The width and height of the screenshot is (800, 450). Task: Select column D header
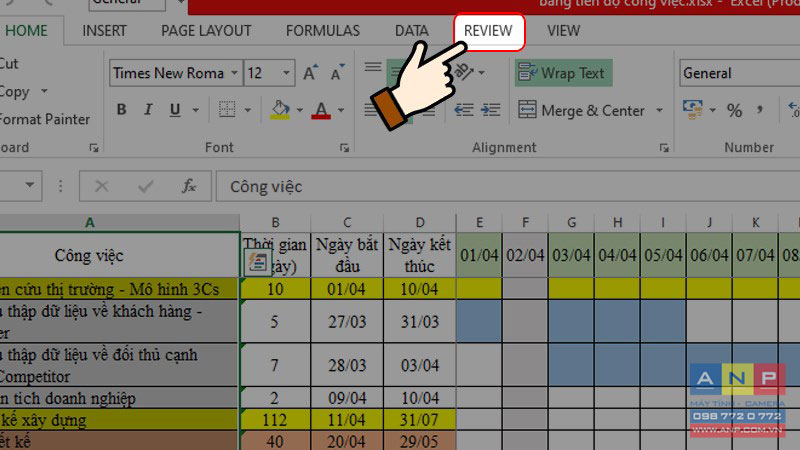[x=419, y=222]
